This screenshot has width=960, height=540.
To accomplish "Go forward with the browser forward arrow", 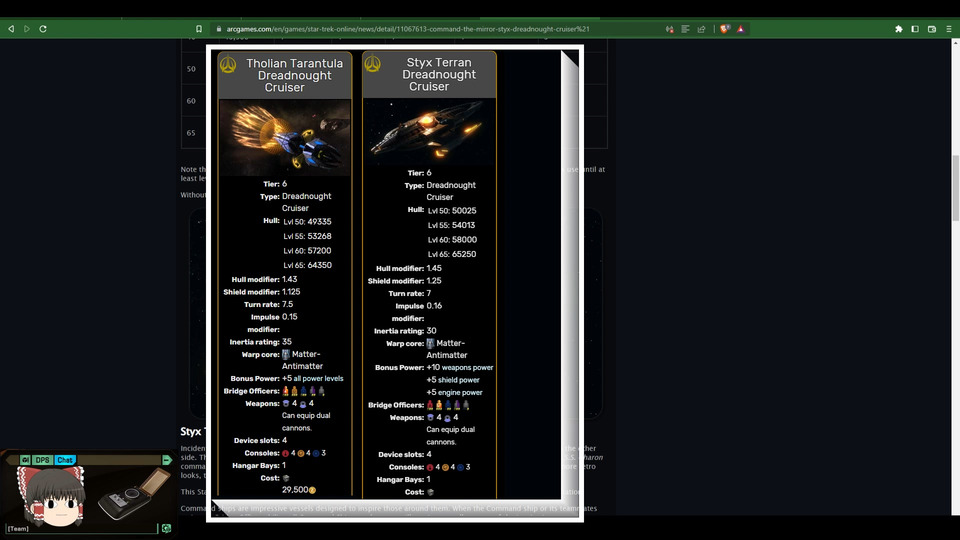I will [27, 29].
